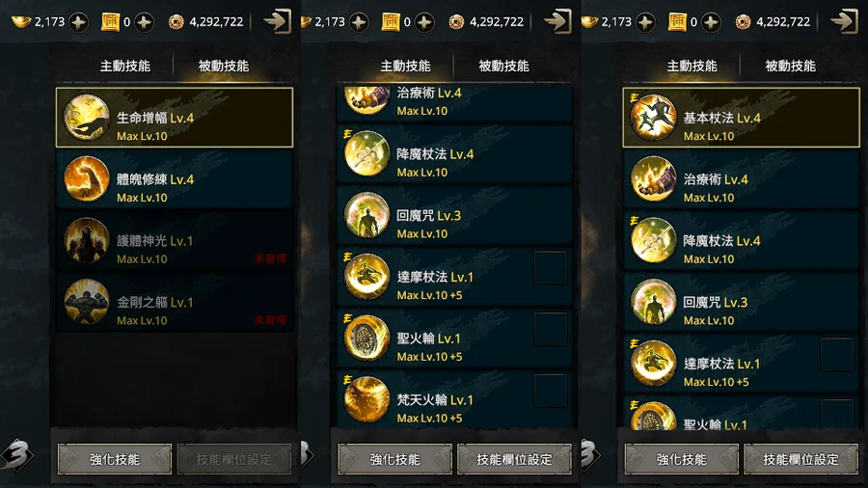Open 被動技能 tab in the middle panel

[x=503, y=66]
